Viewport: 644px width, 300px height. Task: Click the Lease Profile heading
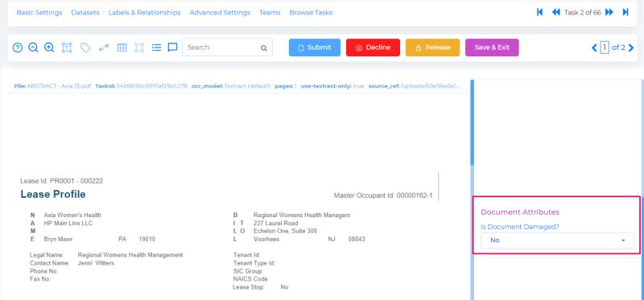pos(53,195)
